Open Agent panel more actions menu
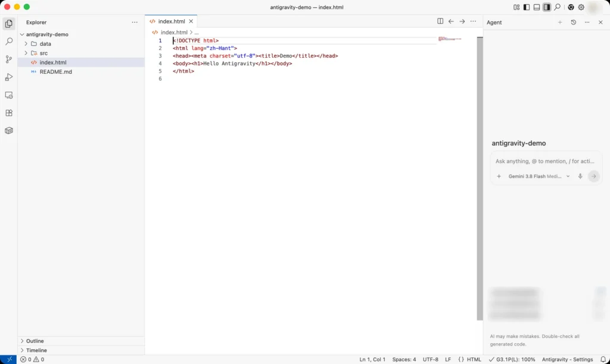 coord(587,22)
